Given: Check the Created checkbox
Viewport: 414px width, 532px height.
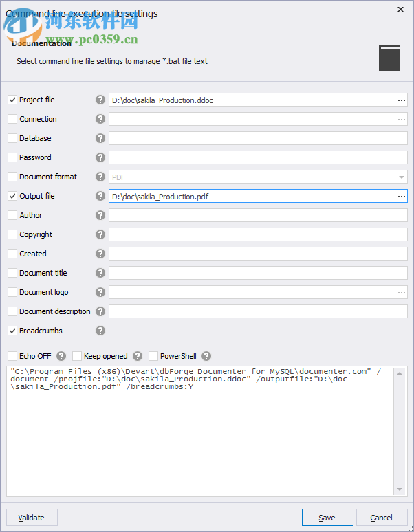Looking at the screenshot, I should (x=12, y=254).
